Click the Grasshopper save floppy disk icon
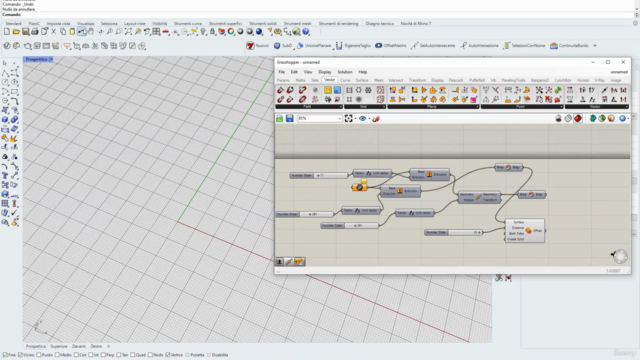The height and width of the screenshot is (360, 640). [289, 118]
